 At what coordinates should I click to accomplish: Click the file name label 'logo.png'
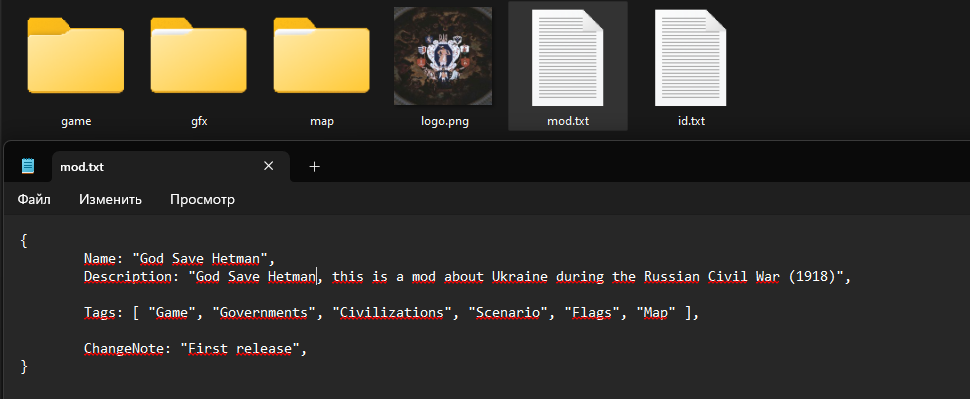click(445, 121)
